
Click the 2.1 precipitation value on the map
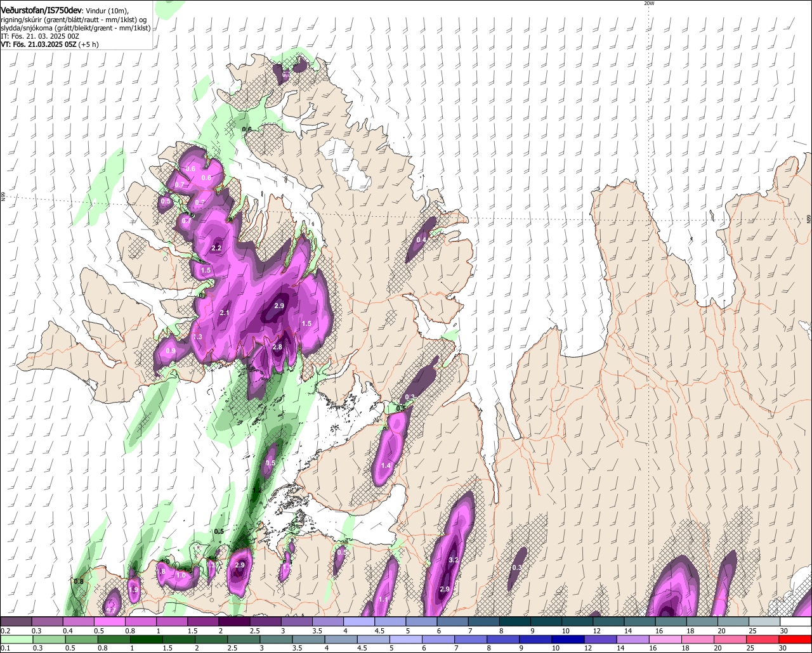click(224, 313)
